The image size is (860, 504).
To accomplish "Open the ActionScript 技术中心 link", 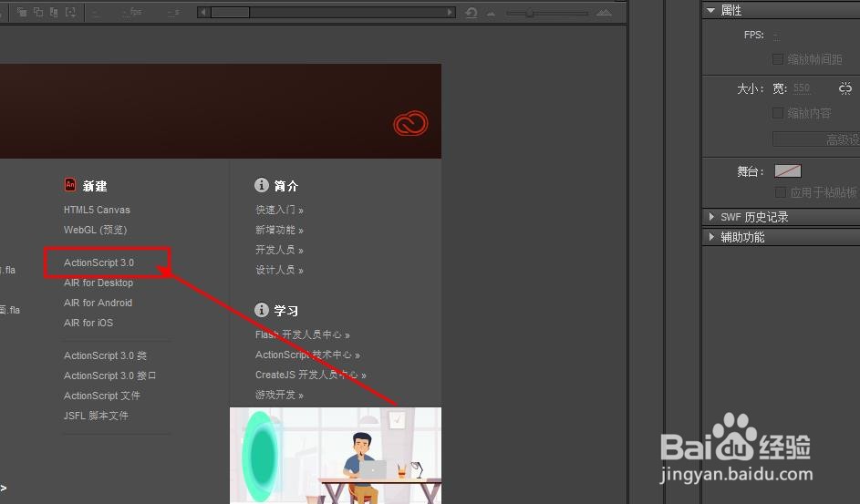I will pyautogui.click(x=307, y=355).
